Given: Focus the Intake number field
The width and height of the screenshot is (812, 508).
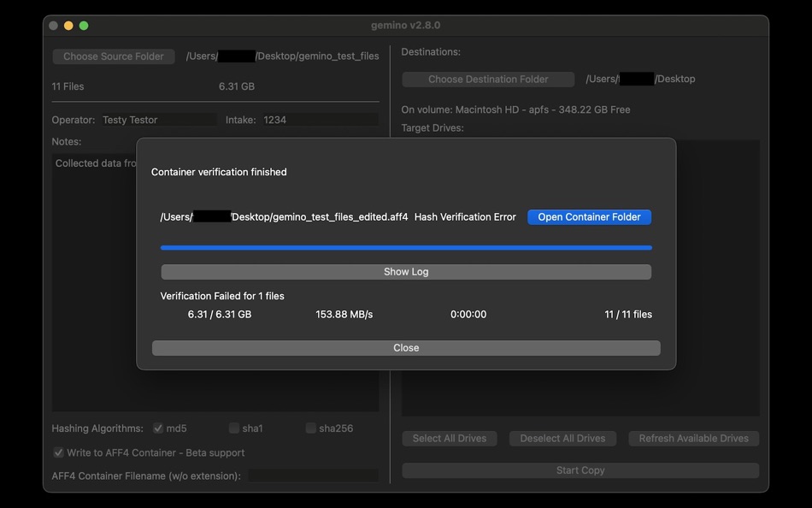Looking at the screenshot, I should 320,120.
